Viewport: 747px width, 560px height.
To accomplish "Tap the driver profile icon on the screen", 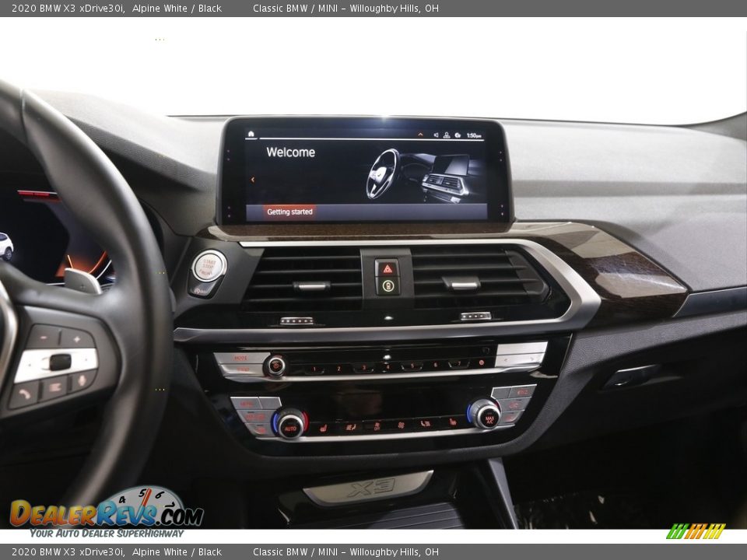I will (447, 135).
